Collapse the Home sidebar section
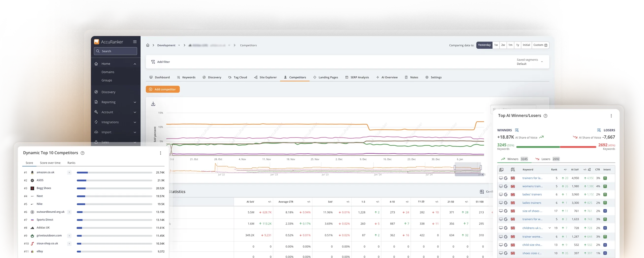This screenshot has height=258, width=644. [135, 64]
